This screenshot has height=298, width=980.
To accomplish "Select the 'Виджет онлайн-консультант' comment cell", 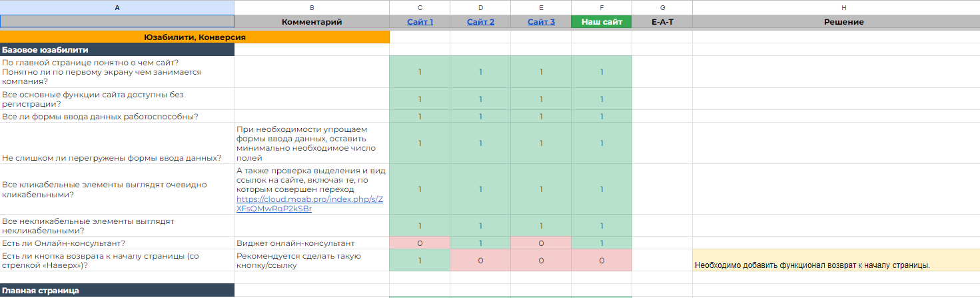I will 312,243.
